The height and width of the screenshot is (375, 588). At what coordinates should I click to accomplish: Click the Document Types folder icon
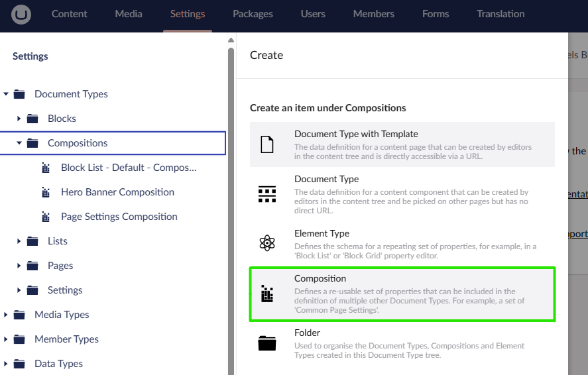point(19,93)
